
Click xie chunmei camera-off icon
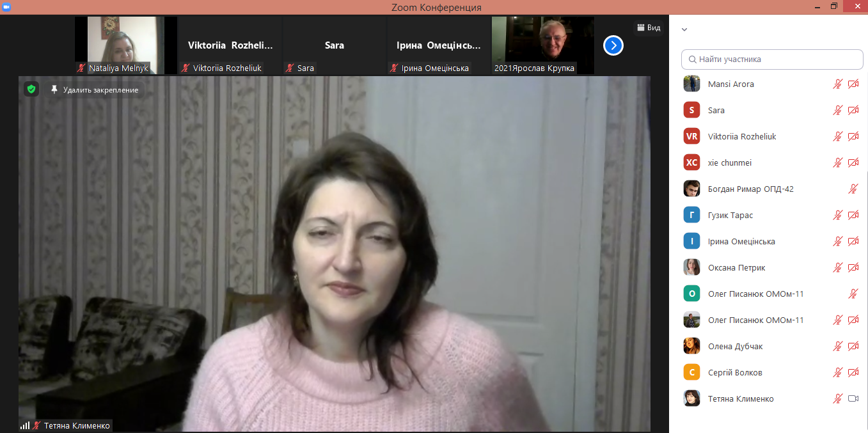pos(853,162)
